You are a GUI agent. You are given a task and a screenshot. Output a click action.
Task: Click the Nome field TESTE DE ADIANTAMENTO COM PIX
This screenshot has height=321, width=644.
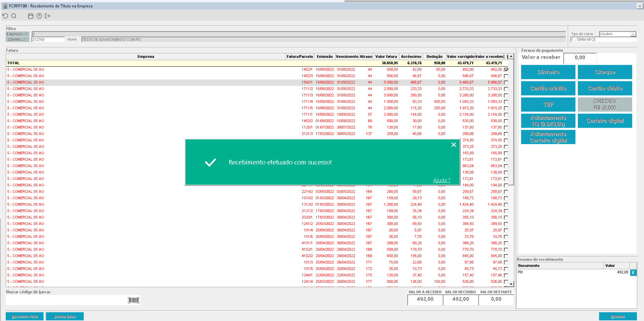click(x=323, y=40)
